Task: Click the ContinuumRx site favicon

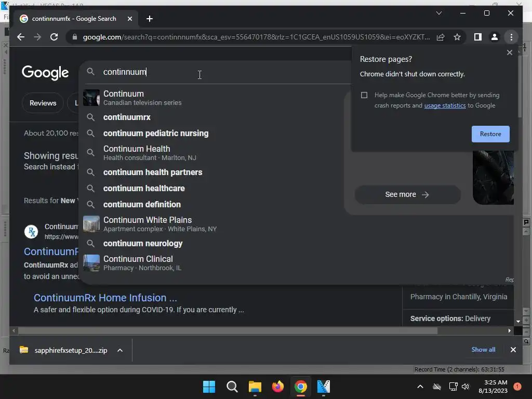Action: pos(31,232)
